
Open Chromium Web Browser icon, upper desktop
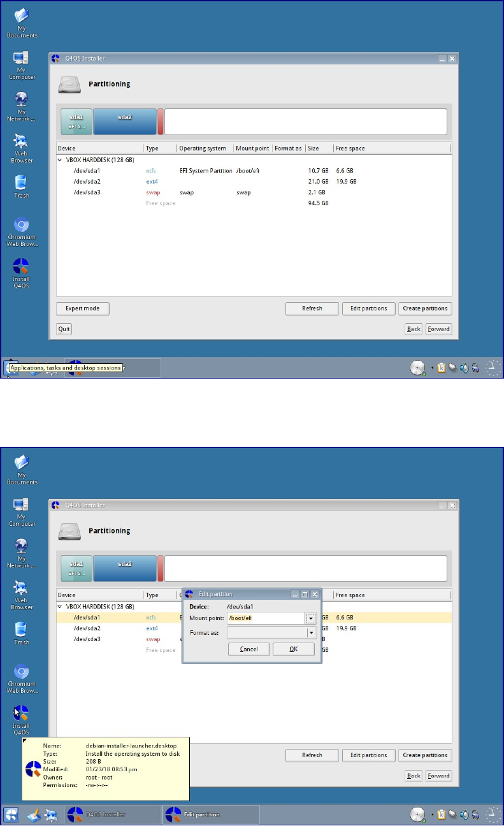pyautogui.click(x=22, y=232)
